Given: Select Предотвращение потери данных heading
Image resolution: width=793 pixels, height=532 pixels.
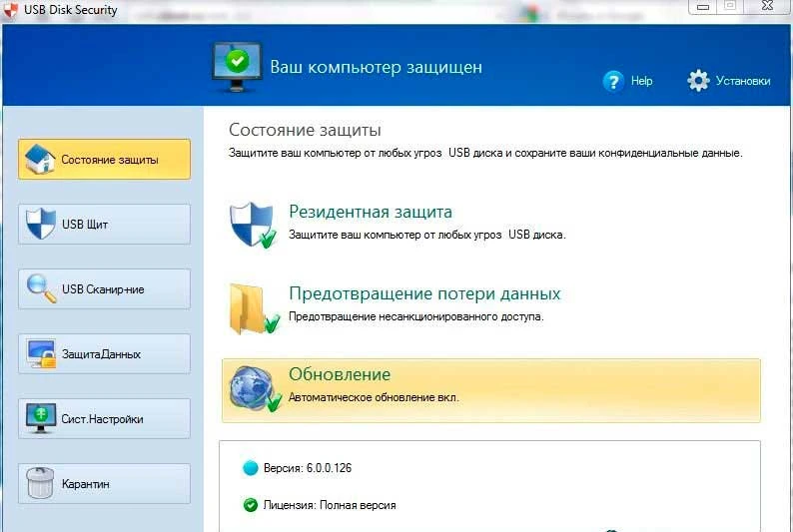Looking at the screenshot, I should 424,293.
